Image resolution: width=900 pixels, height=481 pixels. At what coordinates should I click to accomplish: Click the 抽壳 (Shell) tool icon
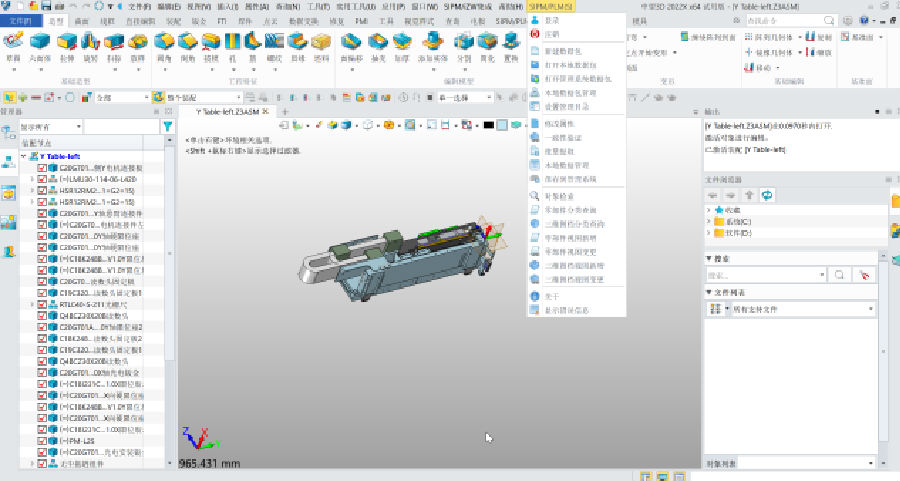click(376, 44)
